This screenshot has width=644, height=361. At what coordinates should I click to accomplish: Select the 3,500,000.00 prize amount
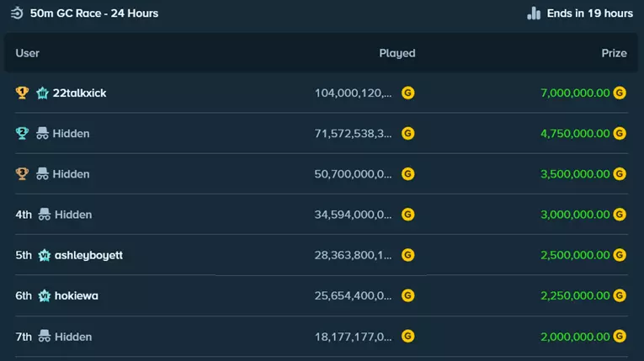tap(575, 174)
